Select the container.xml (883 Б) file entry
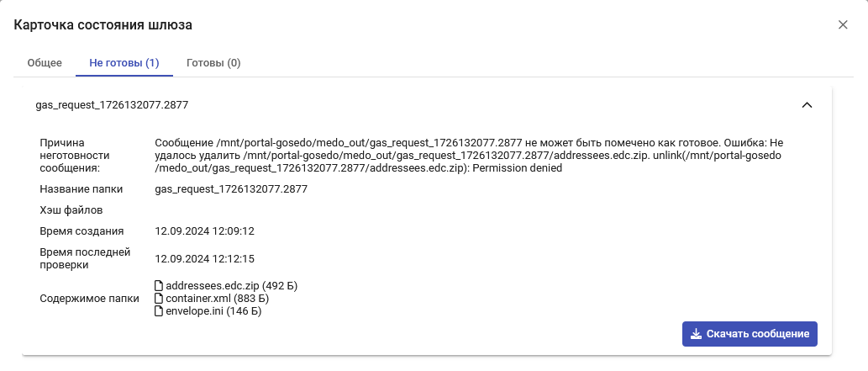The width and height of the screenshot is (868, 371). [x=212, y=299]
